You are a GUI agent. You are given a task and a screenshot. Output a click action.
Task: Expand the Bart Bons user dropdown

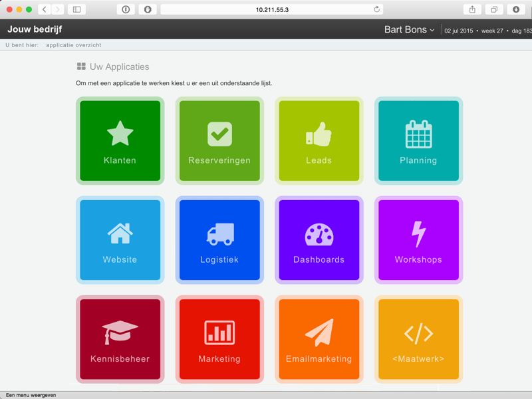coord(409,29)
